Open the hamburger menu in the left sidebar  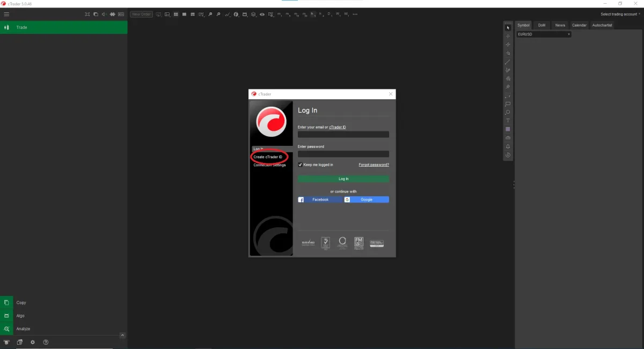point(6,14)
